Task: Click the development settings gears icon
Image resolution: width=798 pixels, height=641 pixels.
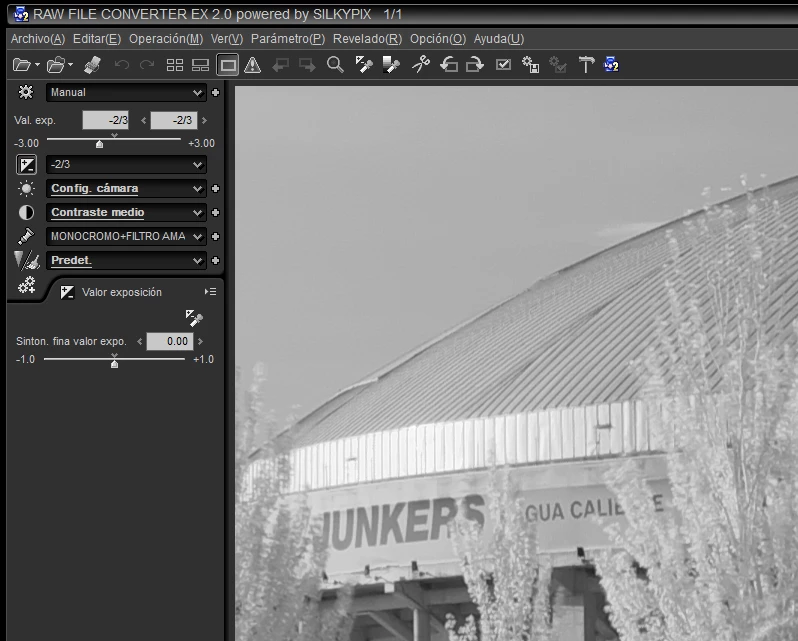Action: pos(26,285)
